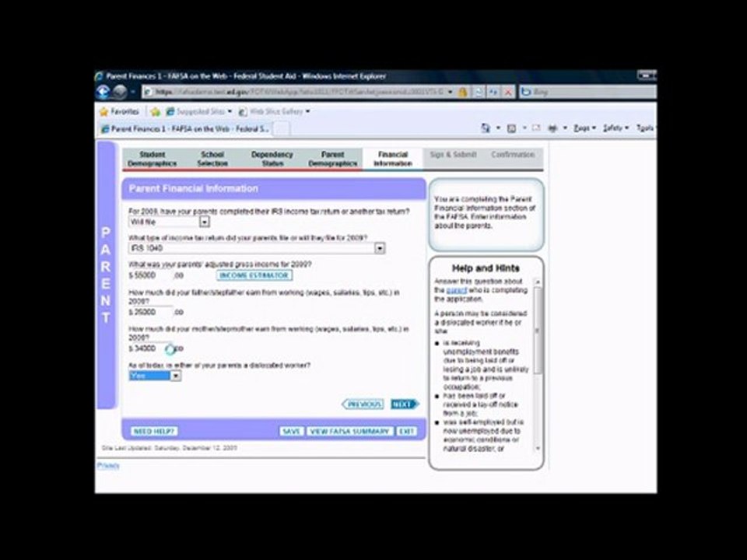Select Sign & Submit tab

tap(453, 154)
